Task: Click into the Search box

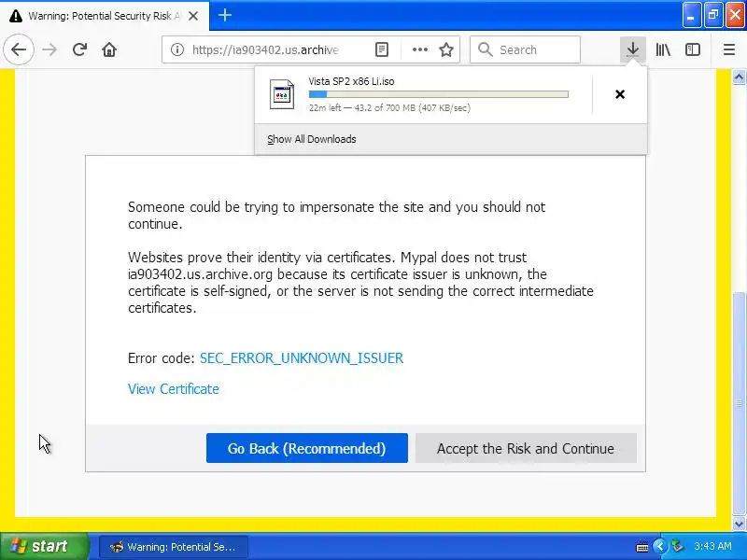Action: pos(525,49)
